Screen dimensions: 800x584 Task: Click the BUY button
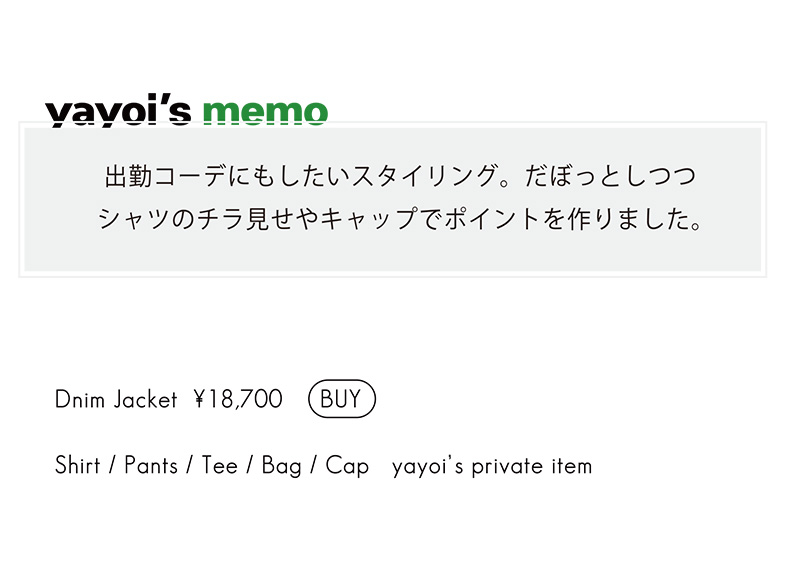coord(342,399)
